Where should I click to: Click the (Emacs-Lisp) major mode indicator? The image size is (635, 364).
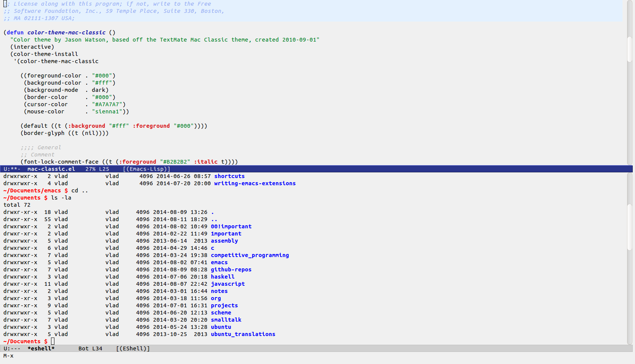coord(147,169)
